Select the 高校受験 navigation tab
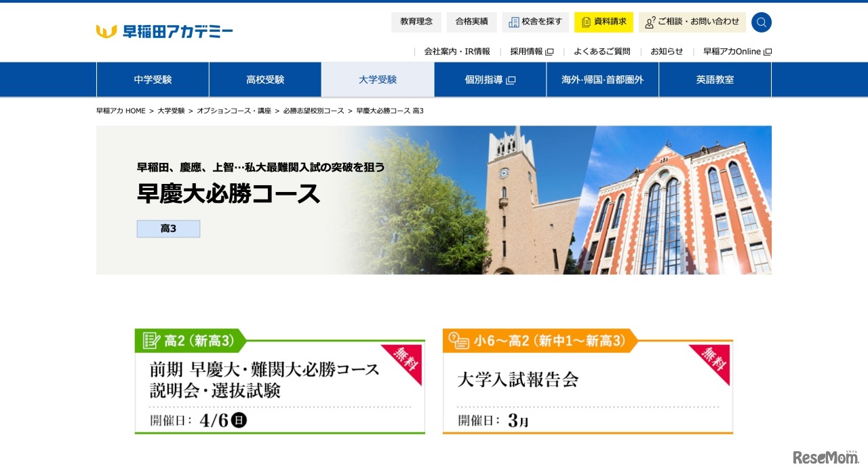868x473 pixels. tap(264, 79)
